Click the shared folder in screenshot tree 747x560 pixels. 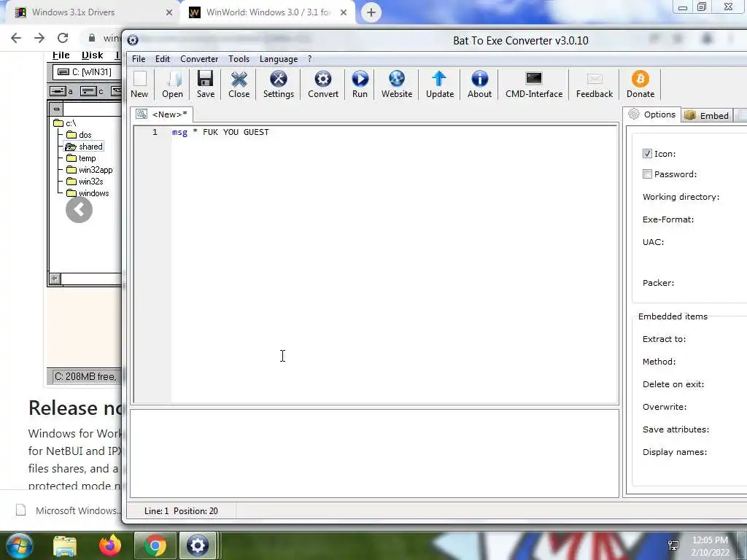[85, 147]
